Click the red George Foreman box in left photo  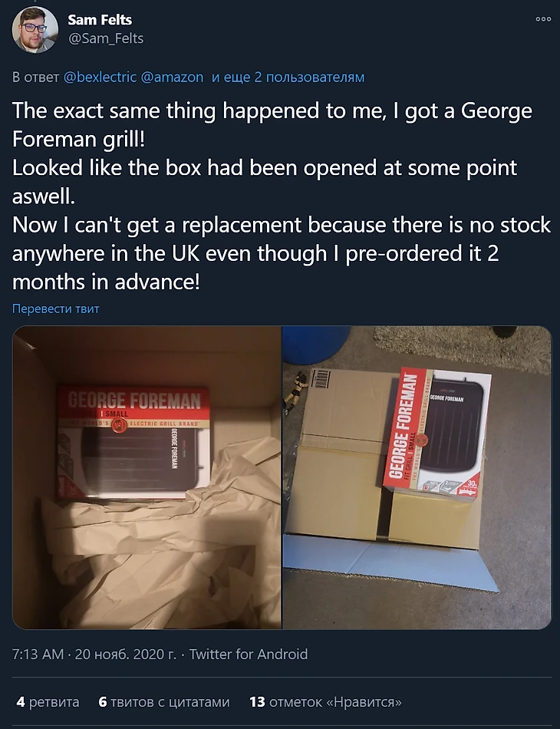133,443
